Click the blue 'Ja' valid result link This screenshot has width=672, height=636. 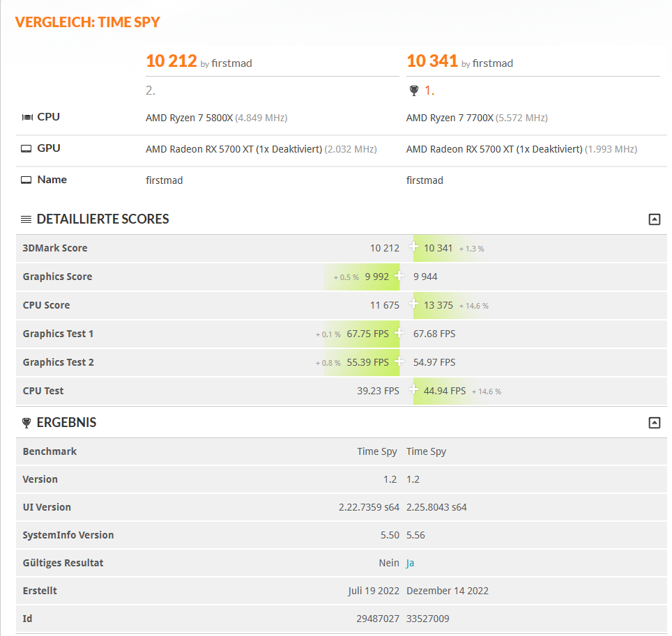point(410,563)
